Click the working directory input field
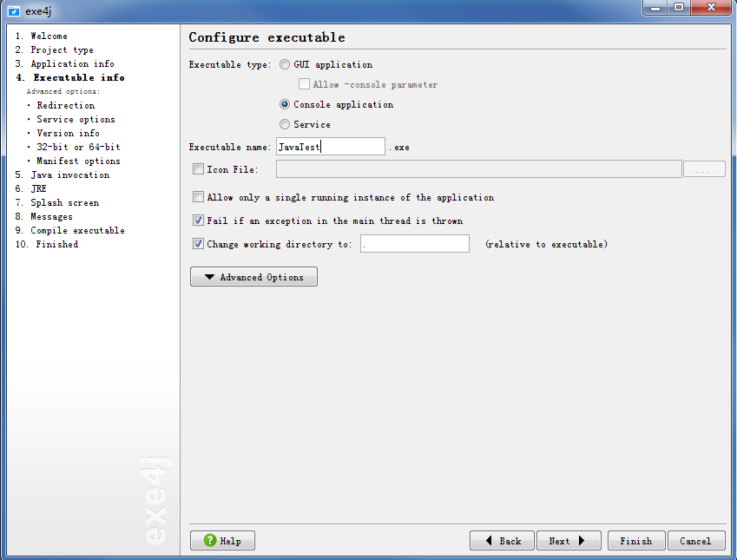The image size is (737, 560). coord(414,244)
